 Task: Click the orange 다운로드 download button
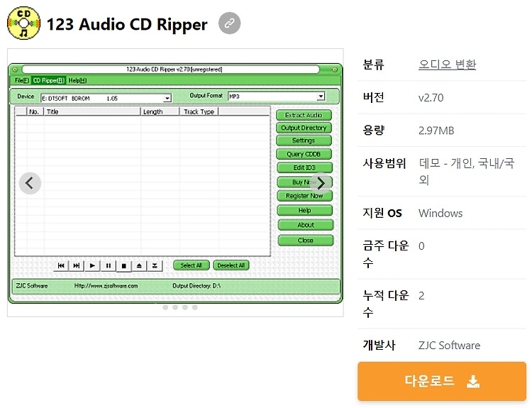click(442, 381)
